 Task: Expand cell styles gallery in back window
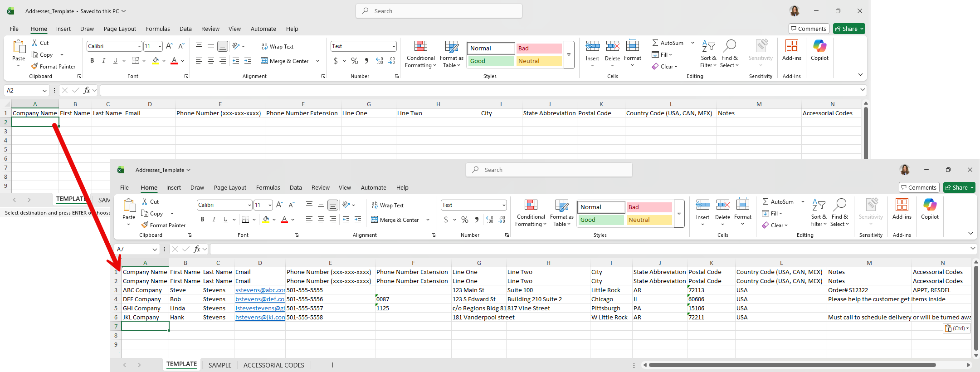569,55
